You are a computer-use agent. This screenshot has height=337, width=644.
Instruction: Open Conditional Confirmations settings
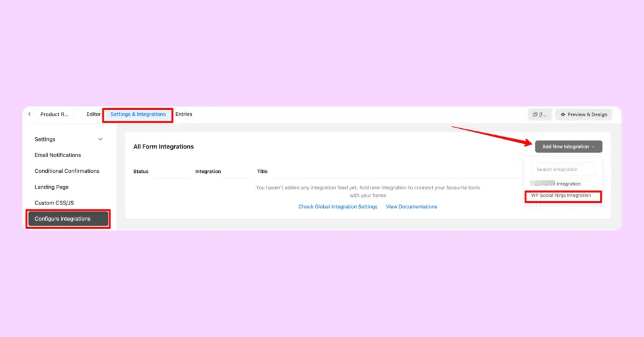tap(67, 171)
